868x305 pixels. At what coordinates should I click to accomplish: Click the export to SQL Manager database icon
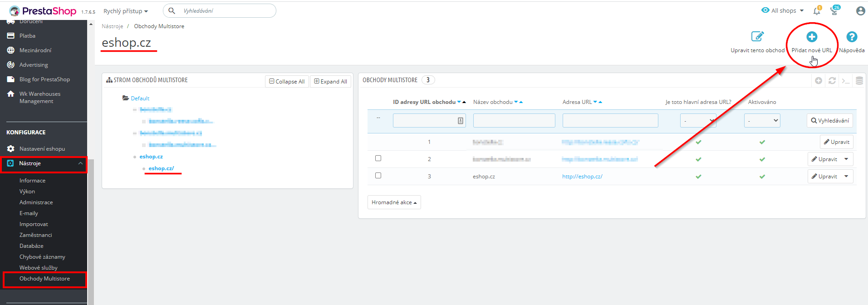point(859,80)
